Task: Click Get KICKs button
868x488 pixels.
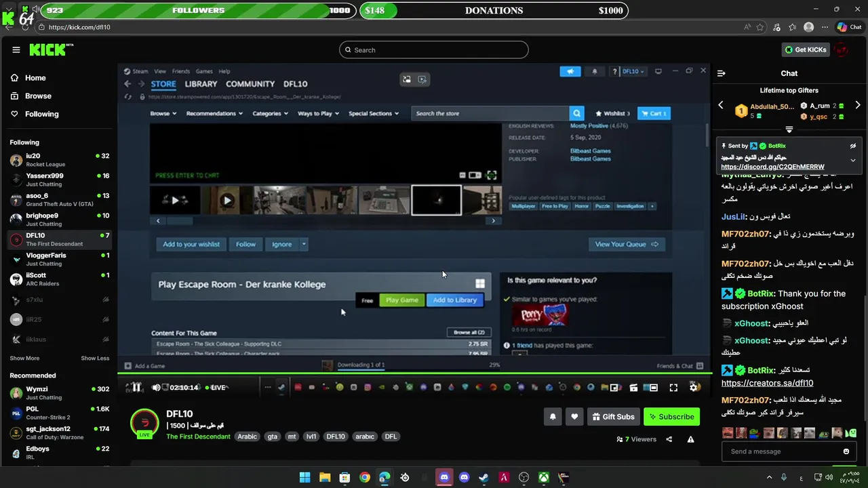Action: 806,49
